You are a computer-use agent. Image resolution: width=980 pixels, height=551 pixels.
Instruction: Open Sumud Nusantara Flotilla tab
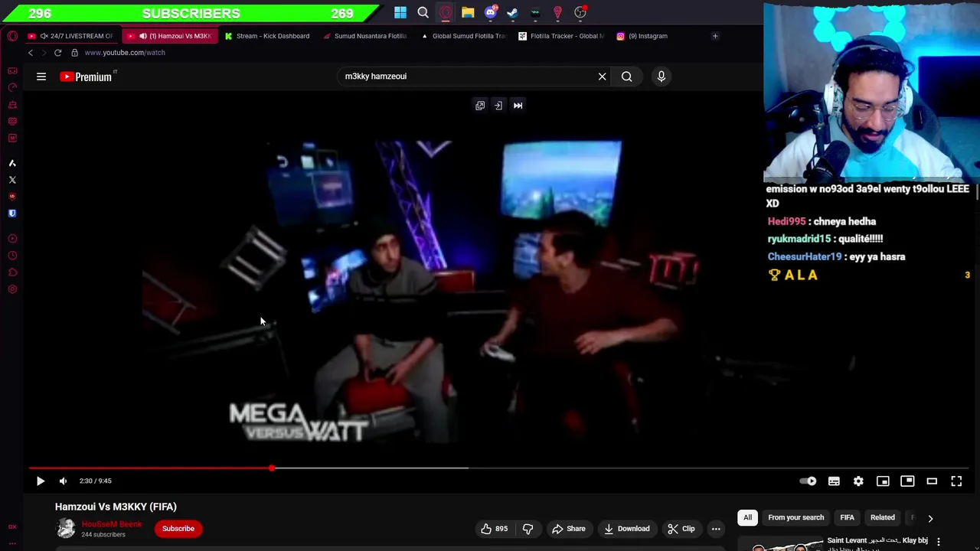coord(365,36)
